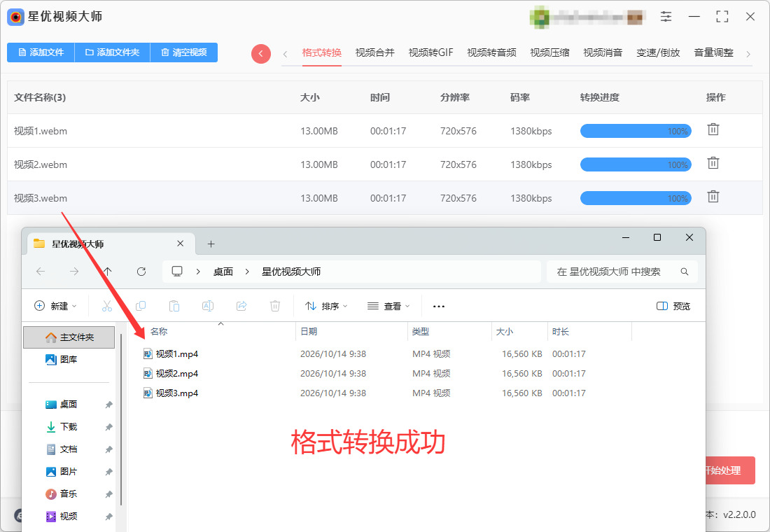770x532 pixels.
Task: Select the 视频2.mp4 file in Explorer
Action: [x=177, y=374]
